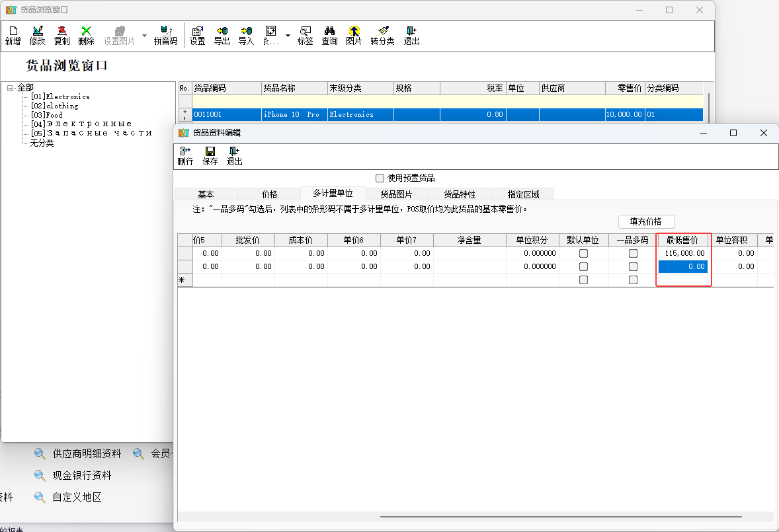779x532 pixels.
Task: Click magnifier icon beside 现金银行资料
Action: click(40, 475)
